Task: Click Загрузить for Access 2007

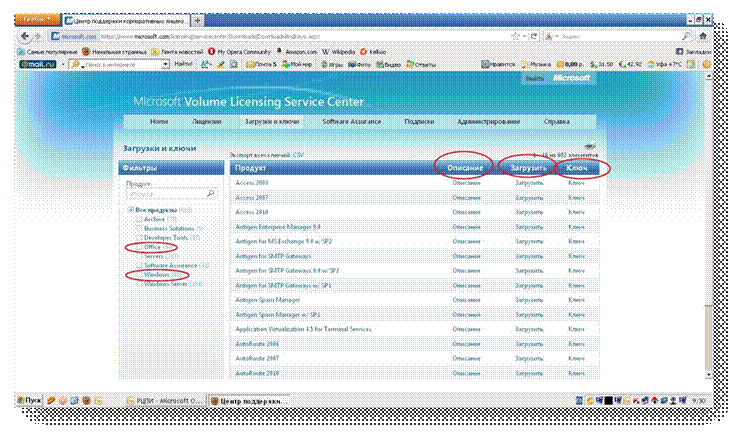Action: [x=529, y=198]
